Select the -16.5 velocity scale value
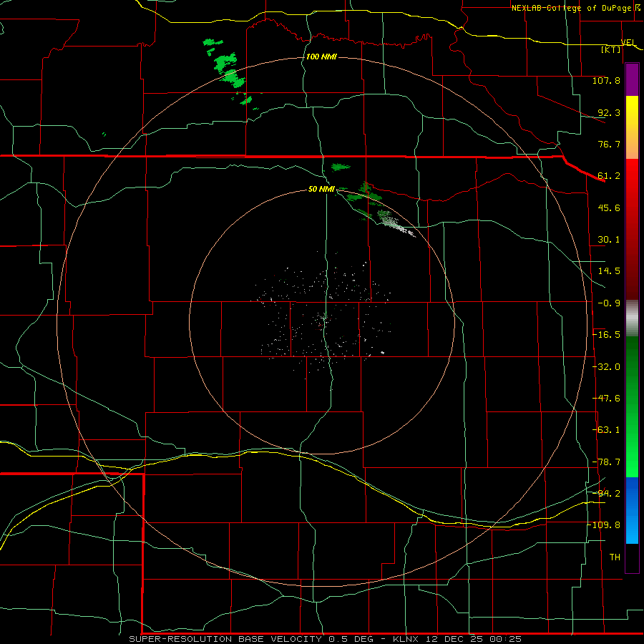This screenshot has height=644, width=644. 606,335
